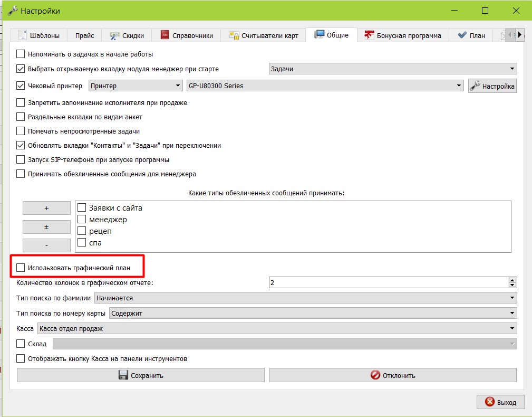Screen dimensions: 532x417
Task: Click the plus button beside message types
Action: (46, 208)
